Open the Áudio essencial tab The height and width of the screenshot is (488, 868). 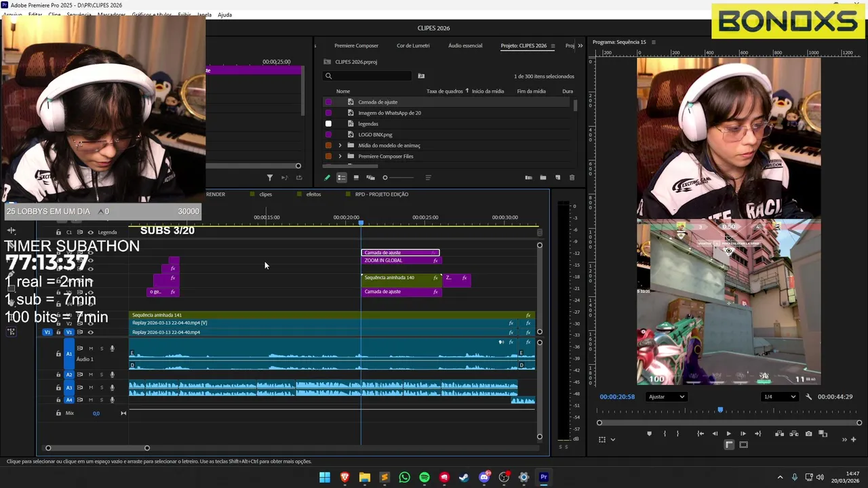tap(465, 45)
